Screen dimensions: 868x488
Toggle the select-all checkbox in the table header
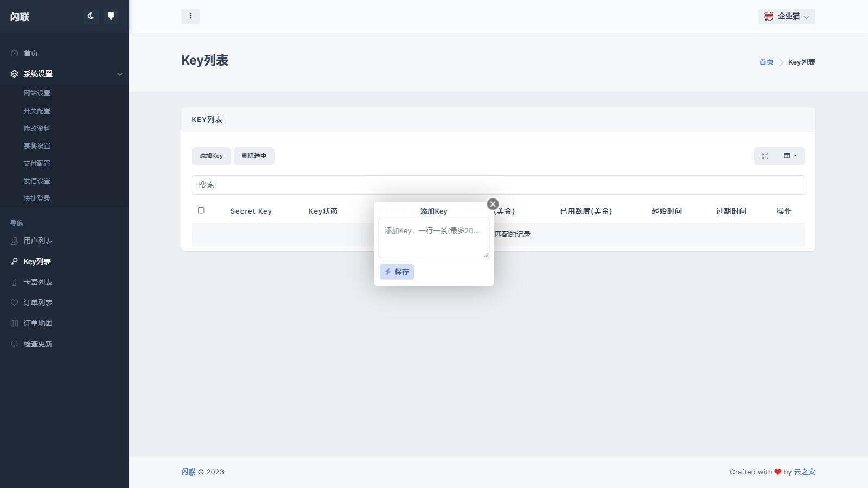tap(201, 210)
